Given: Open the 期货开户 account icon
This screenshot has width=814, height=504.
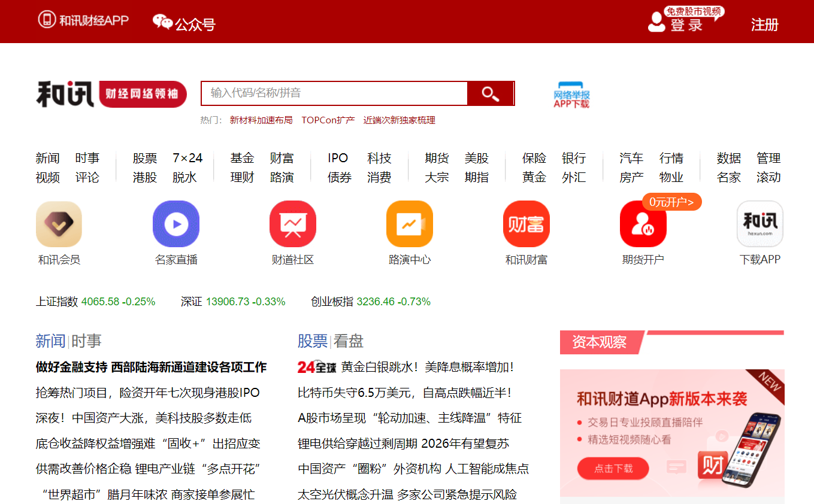Looking at the screenshot, I should point(643,224).
